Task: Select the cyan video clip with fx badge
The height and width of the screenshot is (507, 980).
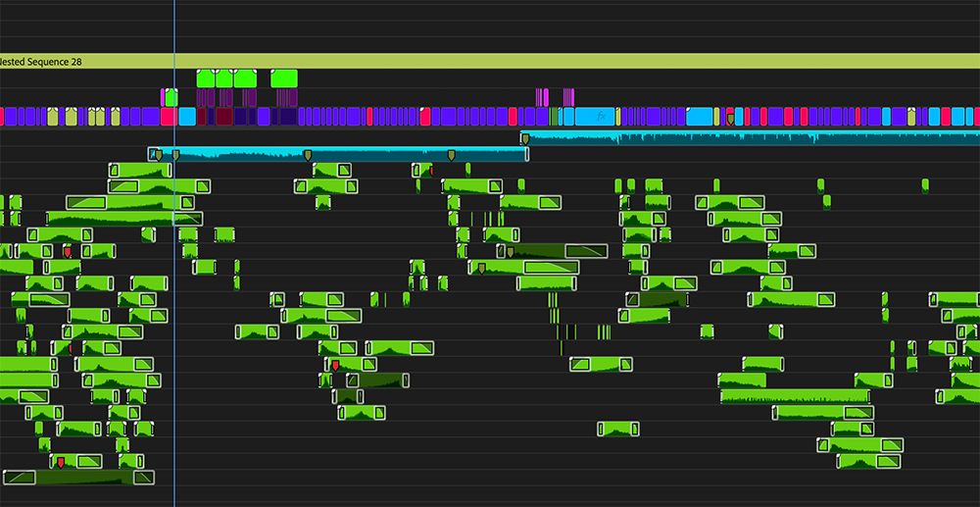Action: (595, 117)
